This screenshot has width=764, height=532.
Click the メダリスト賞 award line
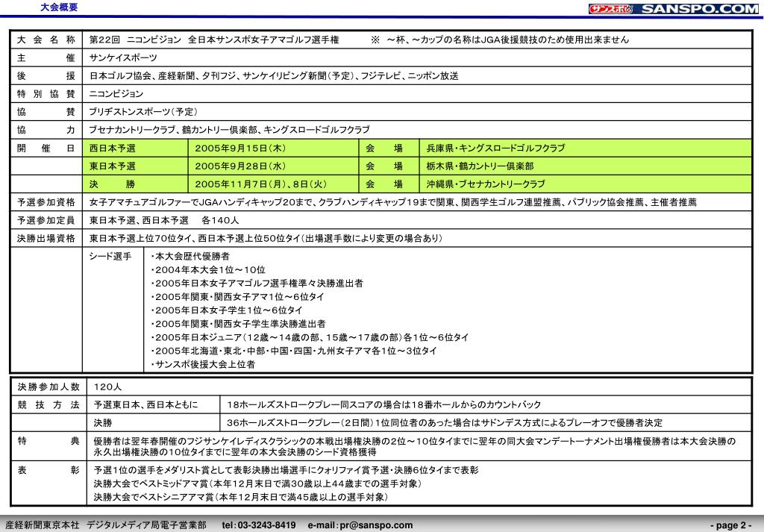pos(286,471)
